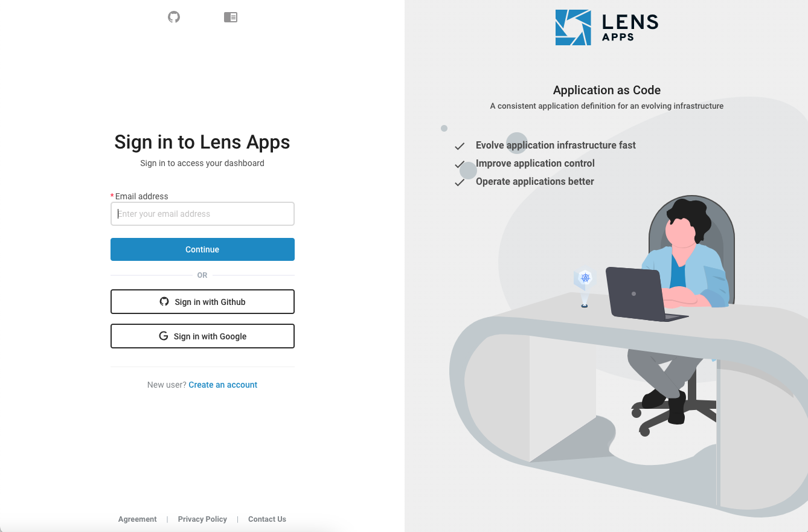The image size is (808, 532).
Task: Click the GitHub logo in sign-in button
Action: [164, 301]
